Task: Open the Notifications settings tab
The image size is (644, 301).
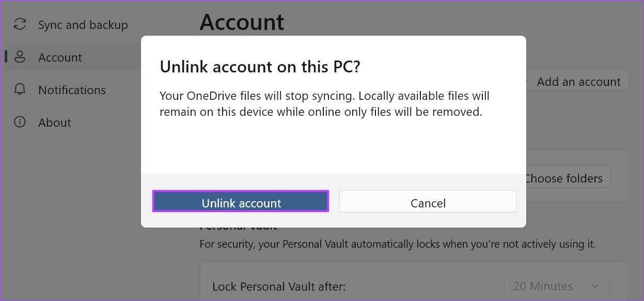Action: (72, 89)
